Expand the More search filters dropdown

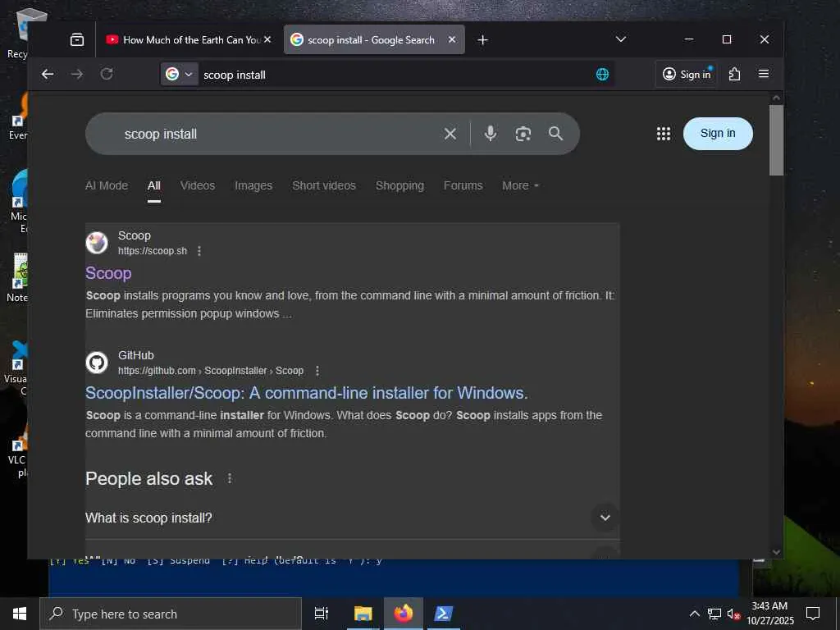520,185
